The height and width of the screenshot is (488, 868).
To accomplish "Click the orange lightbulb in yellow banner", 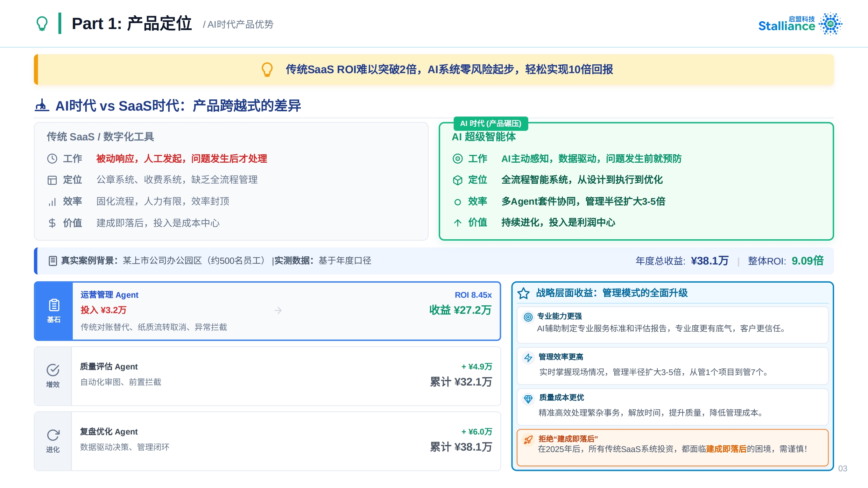I will [x=267, y=69].
